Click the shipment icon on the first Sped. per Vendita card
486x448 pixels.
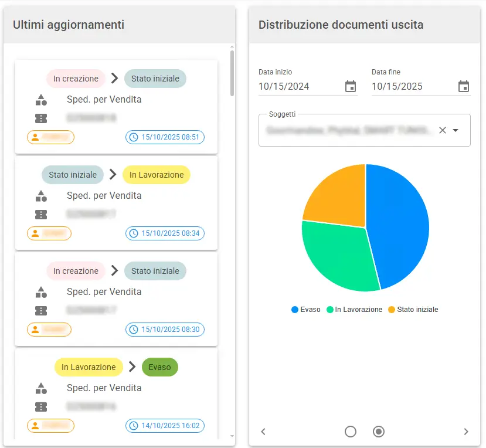[40, 100]
